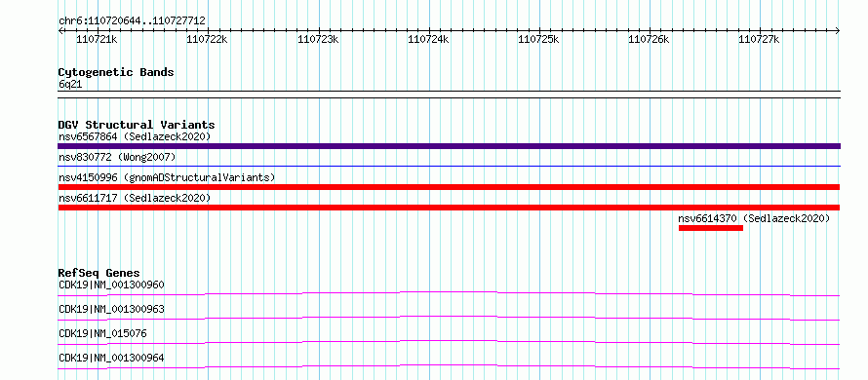Click the 110724k ruler tick label
868x380 pixels.
tap(428, 40)
